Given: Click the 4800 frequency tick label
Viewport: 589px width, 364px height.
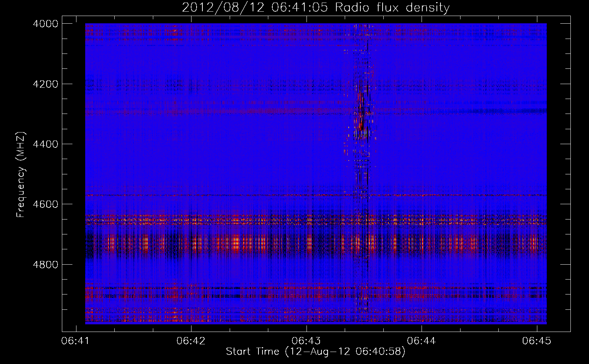Looking at the screenshot, I should pyautogui.click(x=46, y=265).
